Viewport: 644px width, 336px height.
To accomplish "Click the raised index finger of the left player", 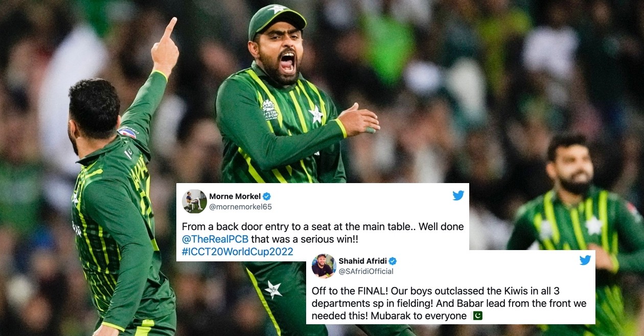I will (169, 28).
